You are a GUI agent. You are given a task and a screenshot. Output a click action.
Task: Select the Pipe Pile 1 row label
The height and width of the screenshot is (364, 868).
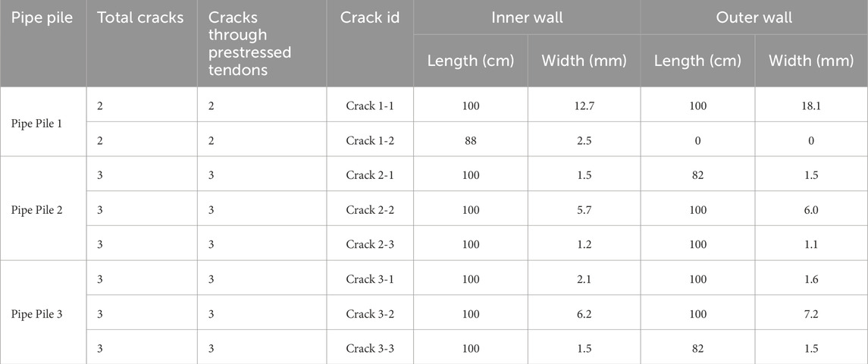click(42, 123)
